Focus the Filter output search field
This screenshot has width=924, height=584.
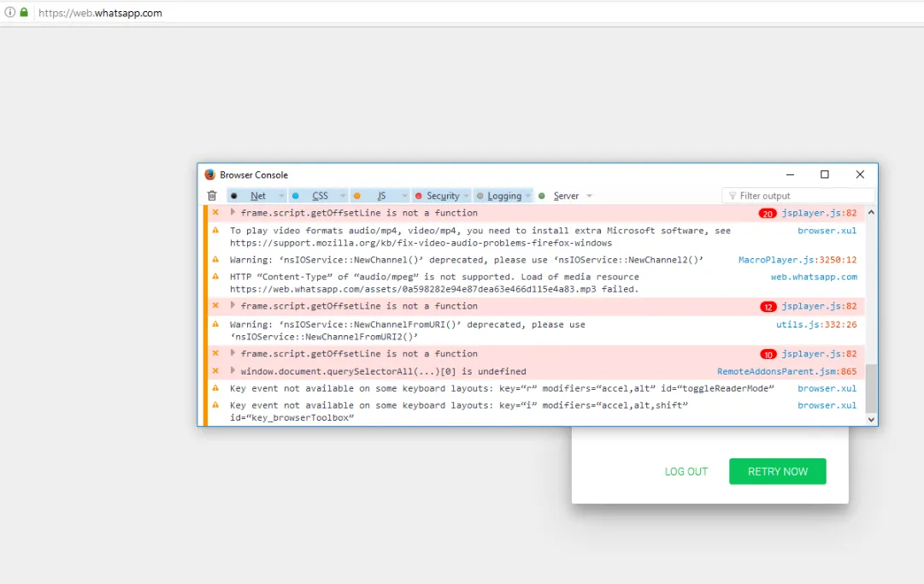point(798,196)
